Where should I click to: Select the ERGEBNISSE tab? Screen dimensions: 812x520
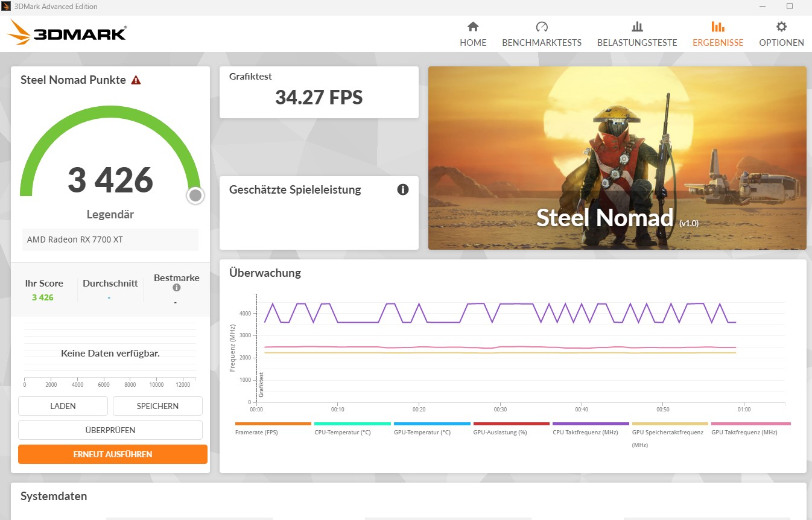click(x=718, y=34)
